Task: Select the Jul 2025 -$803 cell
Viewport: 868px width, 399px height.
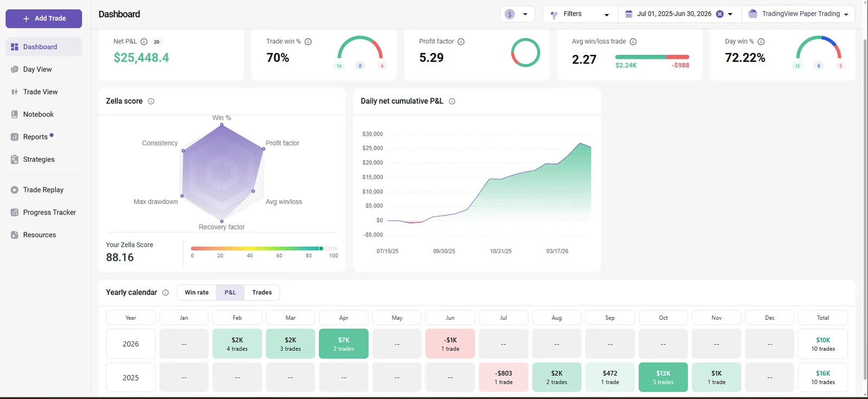Action: coord(503,377)
